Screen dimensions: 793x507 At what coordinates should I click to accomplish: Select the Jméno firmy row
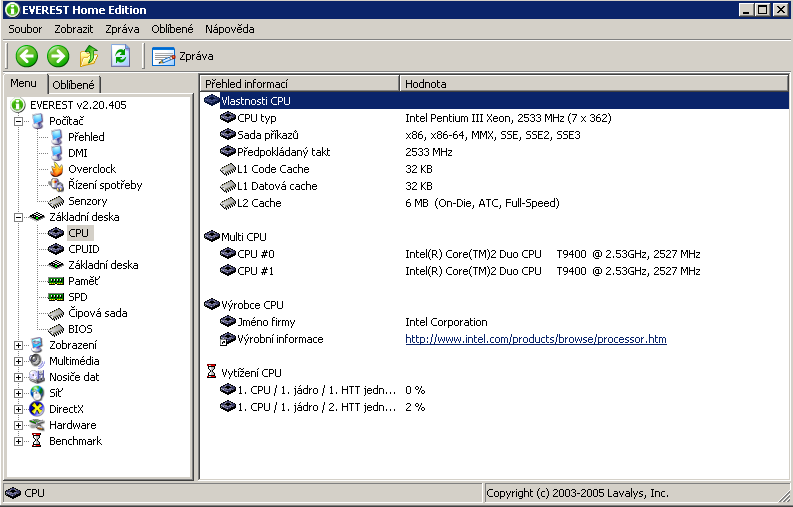click(x=495, y=322)
